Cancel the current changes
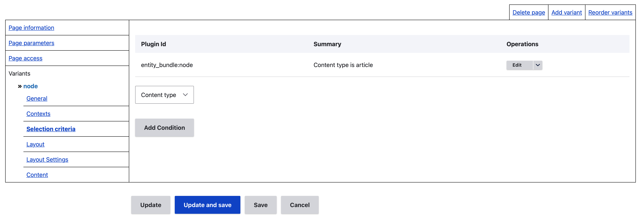The height and width of the screenshot is (216, 644). pos(300,205)
